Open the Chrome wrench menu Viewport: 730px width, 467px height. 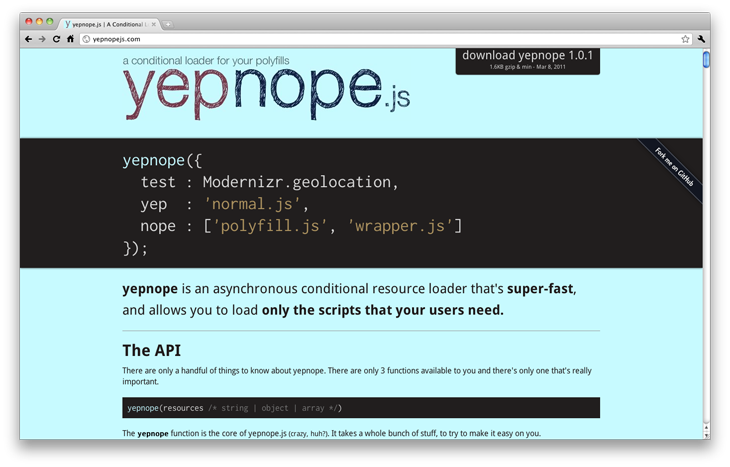pyautogui.click(x=701, y=39)
